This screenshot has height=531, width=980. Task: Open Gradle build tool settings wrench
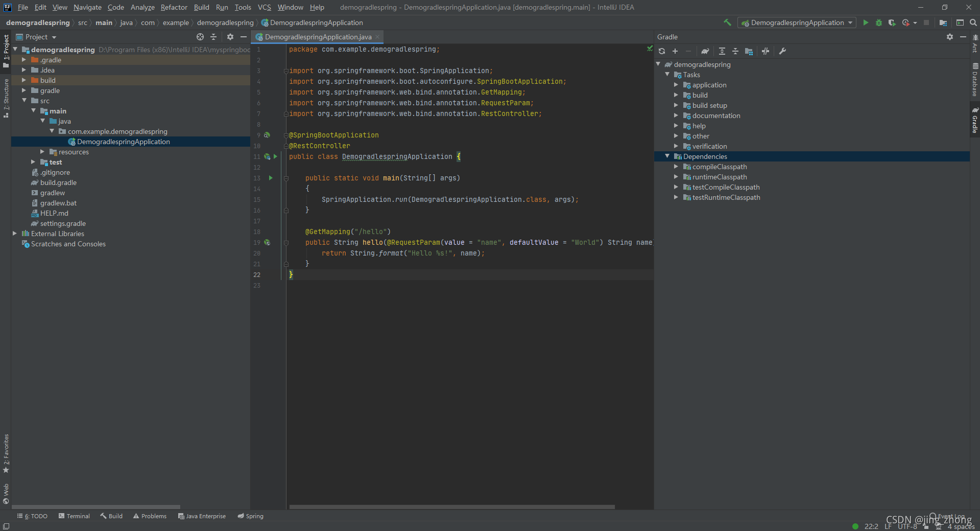tap(782, 51)
